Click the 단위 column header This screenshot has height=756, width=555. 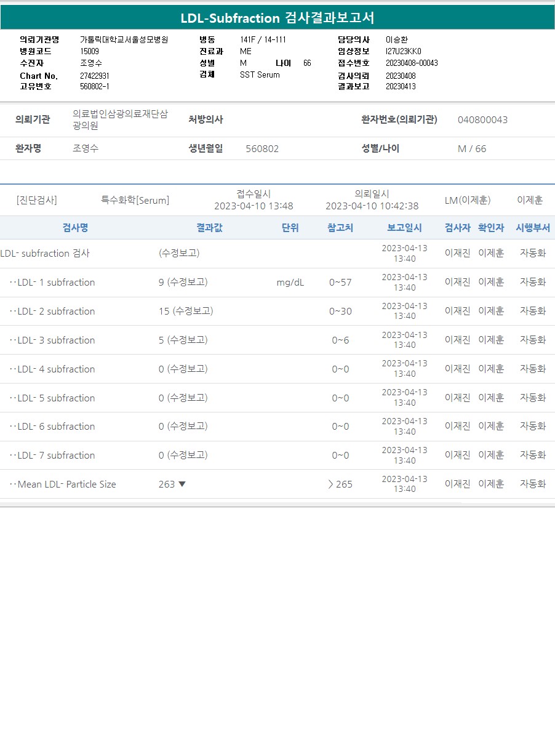290,228
